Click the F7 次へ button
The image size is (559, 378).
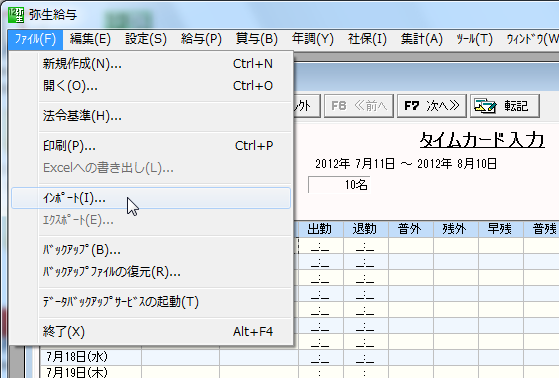(431, 106)
